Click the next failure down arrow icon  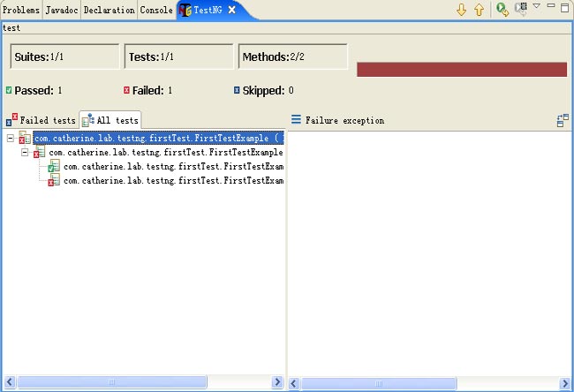click(461, 10)
